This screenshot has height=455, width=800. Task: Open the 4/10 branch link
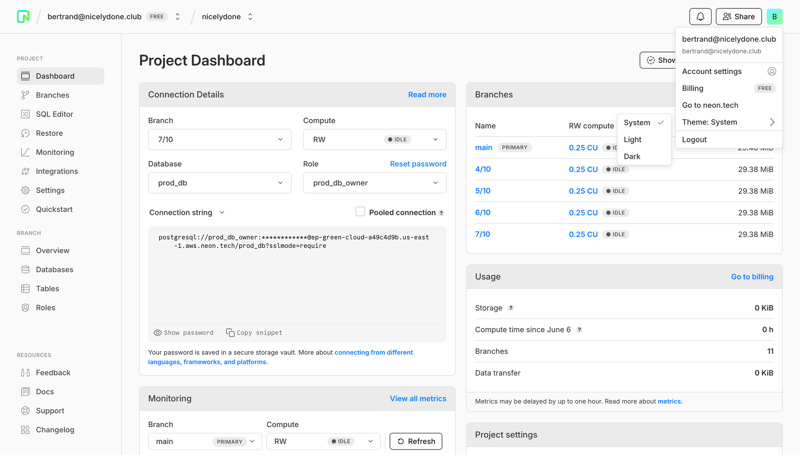(483, 169)
